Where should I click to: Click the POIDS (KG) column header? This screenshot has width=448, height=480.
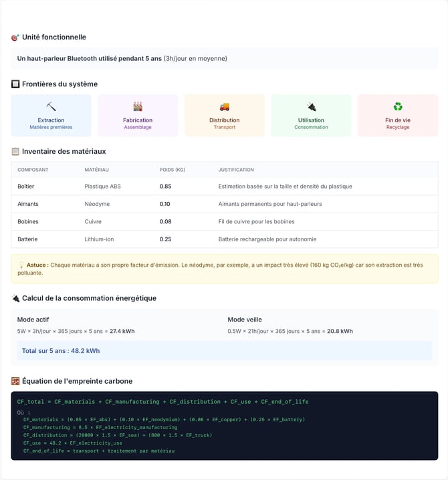tap(172, 170)
